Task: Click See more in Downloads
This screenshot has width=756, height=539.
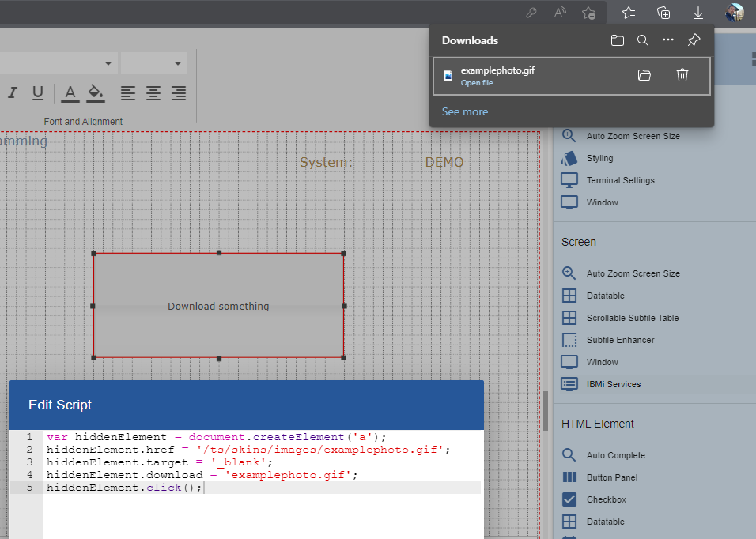Action: coord(464,111)
